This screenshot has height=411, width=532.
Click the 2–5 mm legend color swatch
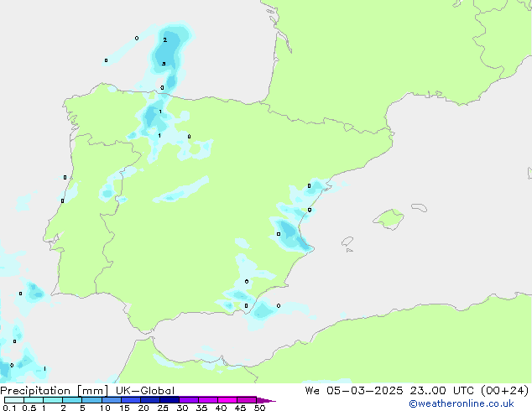(x=72, y=400)
